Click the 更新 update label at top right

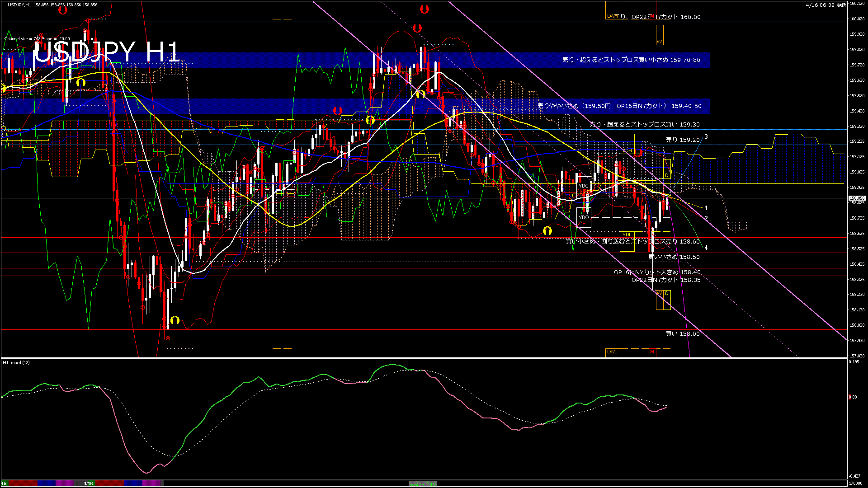click(x=841, y=5)
